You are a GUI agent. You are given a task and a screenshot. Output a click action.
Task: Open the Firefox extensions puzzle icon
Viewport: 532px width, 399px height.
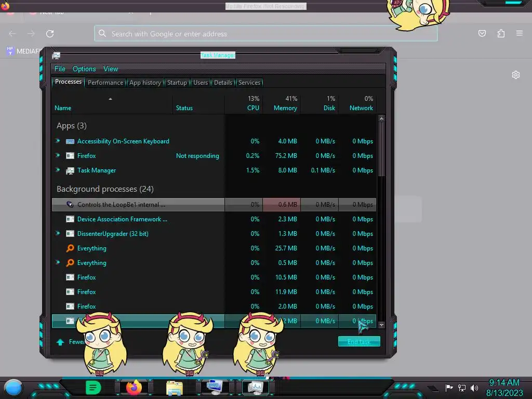pyautogui.click(x=501, y=33)
